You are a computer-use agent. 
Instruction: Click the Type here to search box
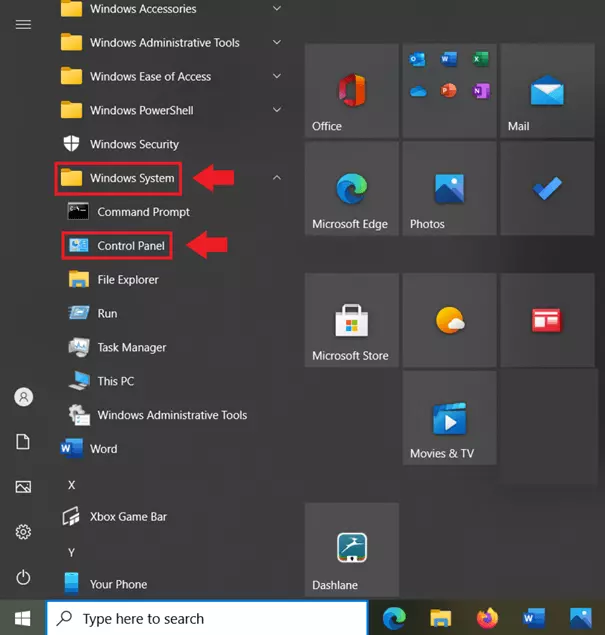(x=207, y=618)
